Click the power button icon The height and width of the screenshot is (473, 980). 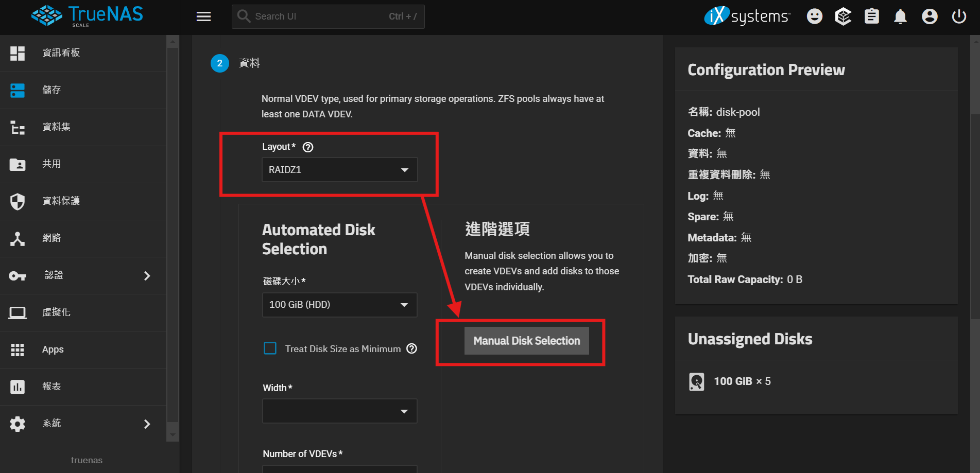pos(958,16)
